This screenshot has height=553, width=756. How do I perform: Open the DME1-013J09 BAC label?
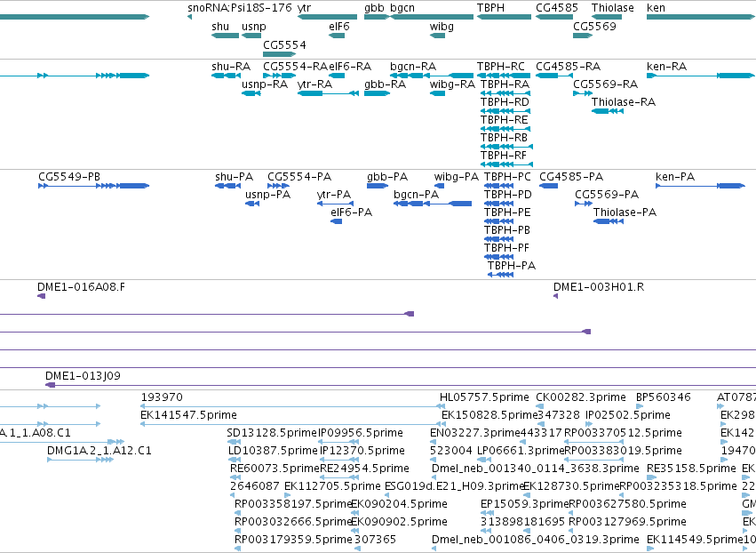[x=83, y=376]
